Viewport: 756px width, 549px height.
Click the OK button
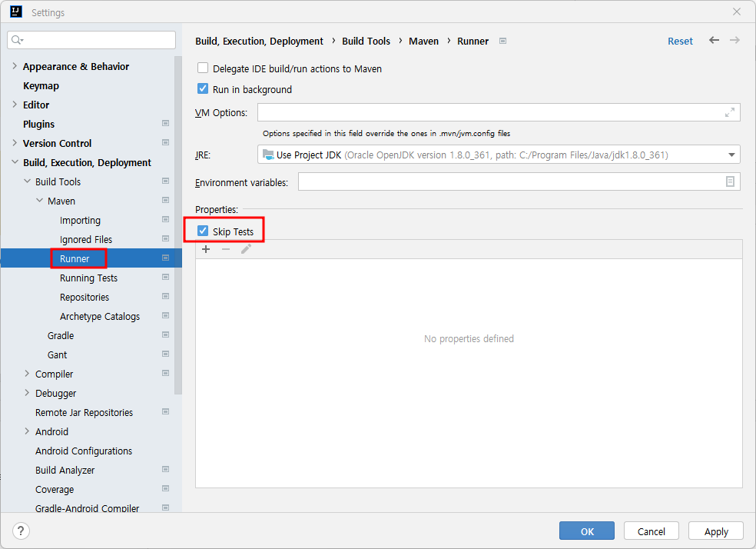click(x=587, y=531)
